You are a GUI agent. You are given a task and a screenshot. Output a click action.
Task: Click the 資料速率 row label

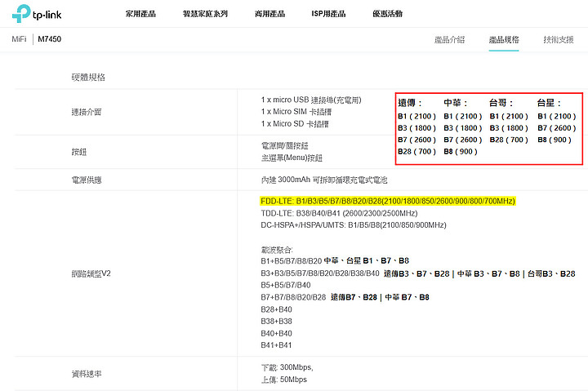pyautogui.click(x=87, y=374)
